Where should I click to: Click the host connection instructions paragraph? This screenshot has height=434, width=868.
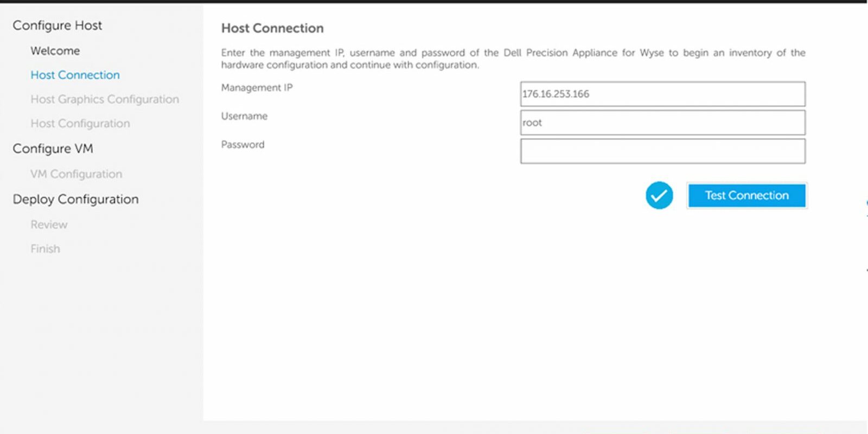(513, 59)
